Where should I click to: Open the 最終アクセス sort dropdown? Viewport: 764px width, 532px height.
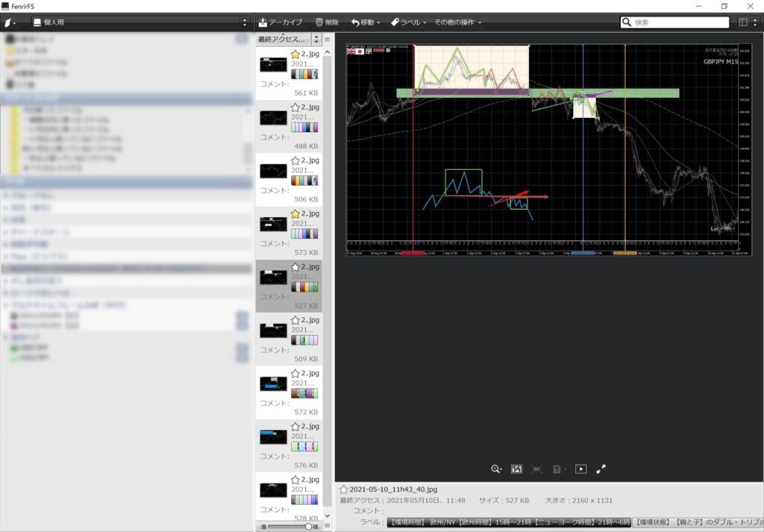click(x=283, y=40)
